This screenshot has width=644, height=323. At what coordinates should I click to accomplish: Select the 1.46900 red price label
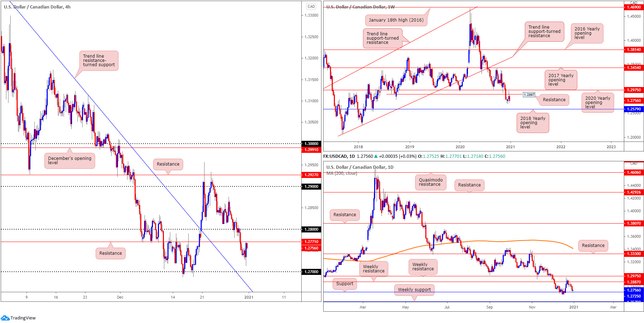tap(634, 7)
